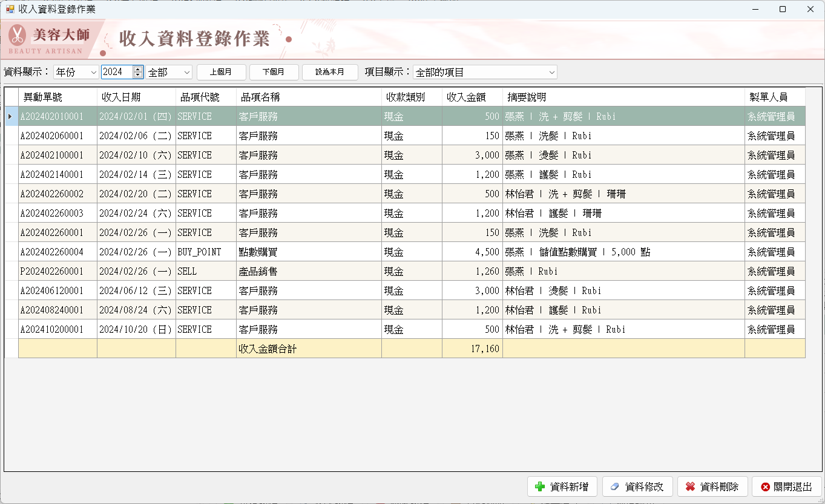This screenshot has width=825, height=504.
Task: Go to previous month with 上個月
Action: [222, 72]
